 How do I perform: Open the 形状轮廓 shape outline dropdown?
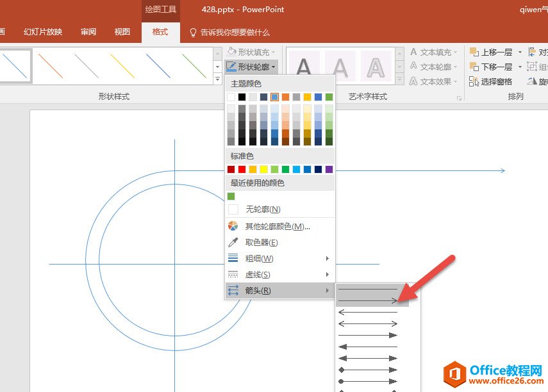point(251,67)
